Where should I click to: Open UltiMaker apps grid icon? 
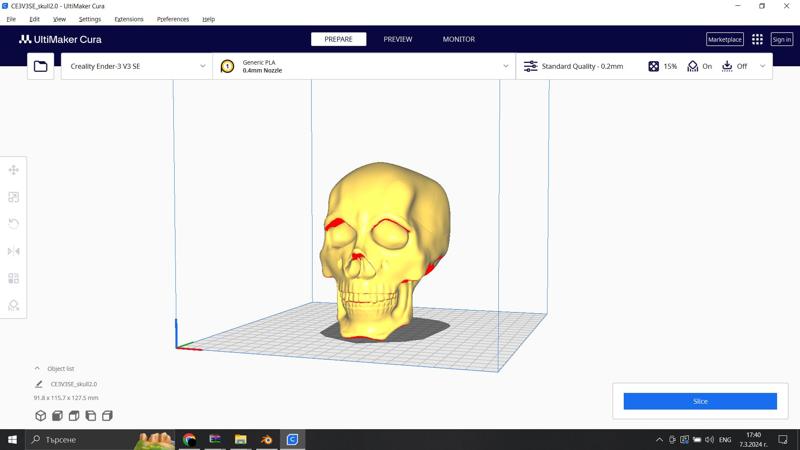[757, 39]
